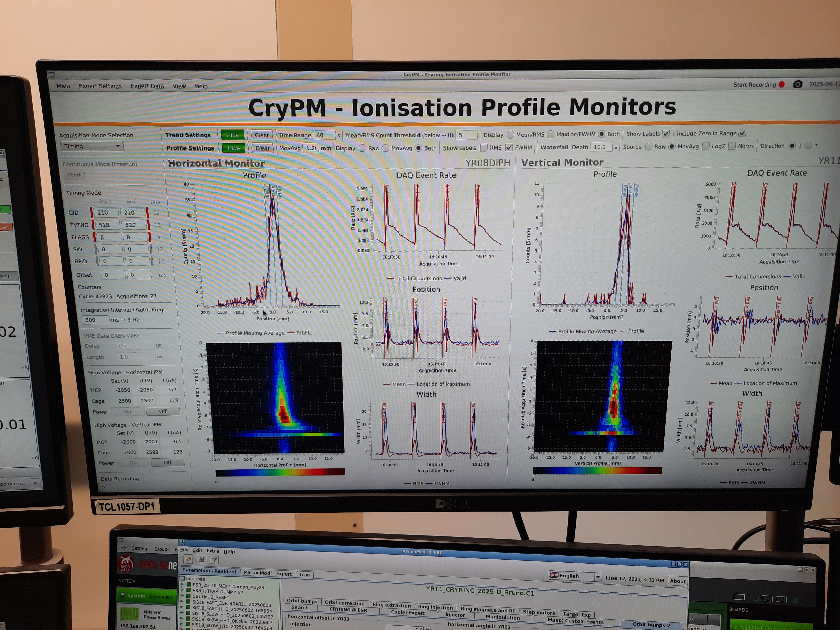Click the green lock icon above BOARDS
The image size is (840, 630).
point(795,600)
